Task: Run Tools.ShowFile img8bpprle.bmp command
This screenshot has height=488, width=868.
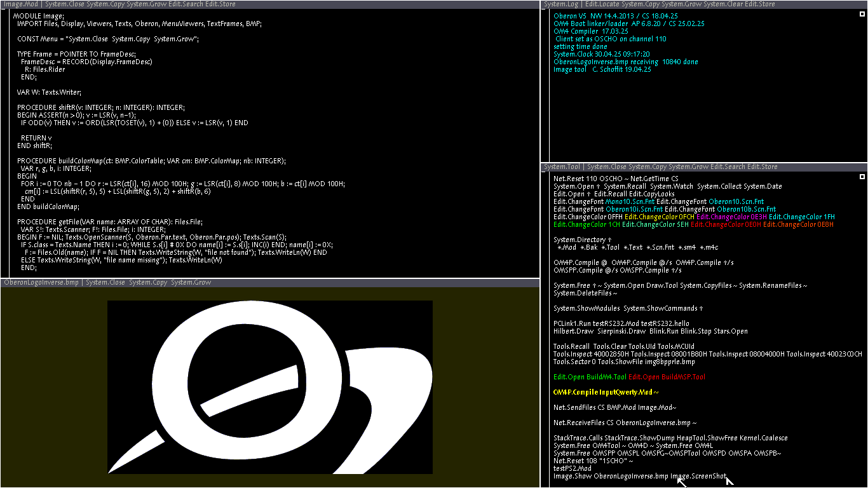Action: pyautogui.click(x=647, y=362)
